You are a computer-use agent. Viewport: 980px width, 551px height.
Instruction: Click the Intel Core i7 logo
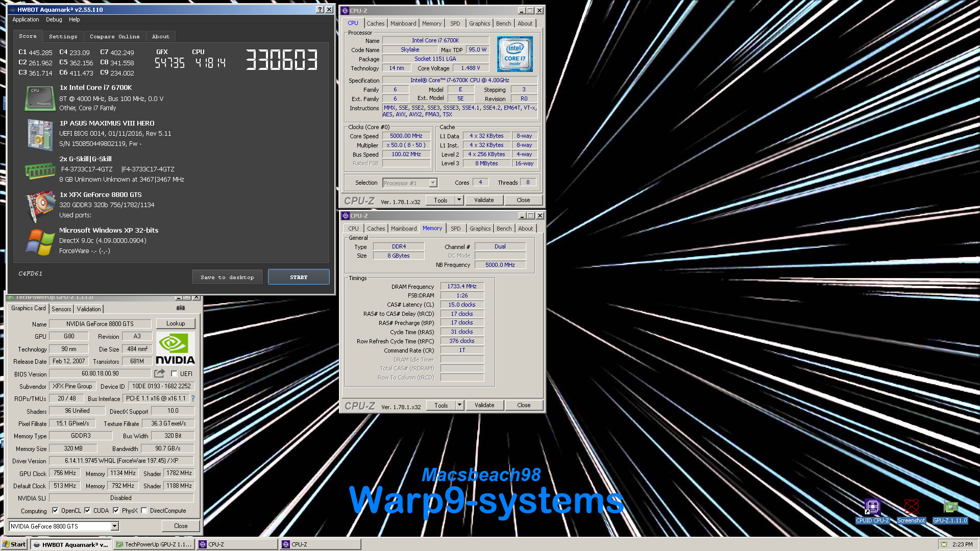[x=514, y=54]
